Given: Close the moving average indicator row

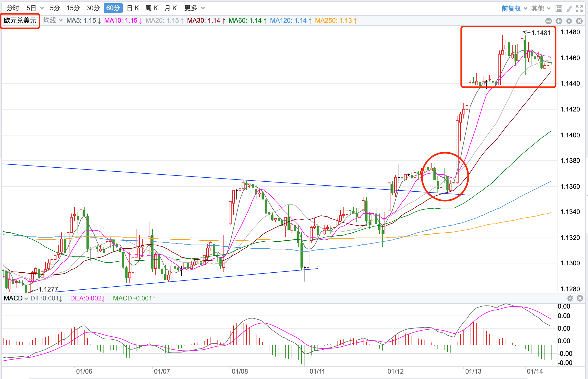Looking at the screenshot, I should pyautogui.click(x=579, y=21).
